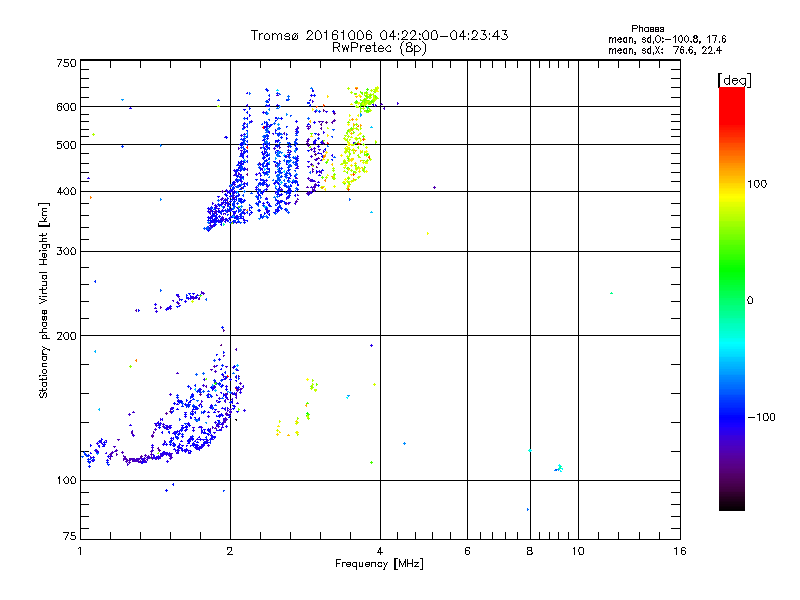The width and height of the screenshot is (800, 600).
Task: Click the 75 tick label on the height axis
Action: point(70,536)
